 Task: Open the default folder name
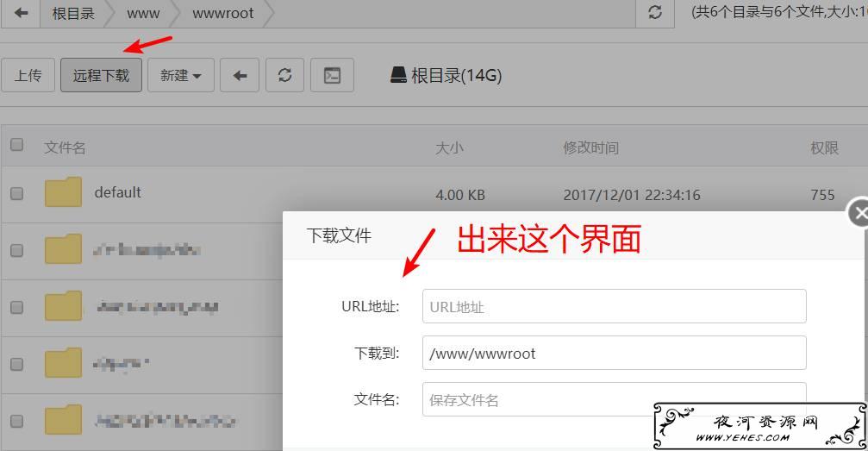click(x=118, y=192)
